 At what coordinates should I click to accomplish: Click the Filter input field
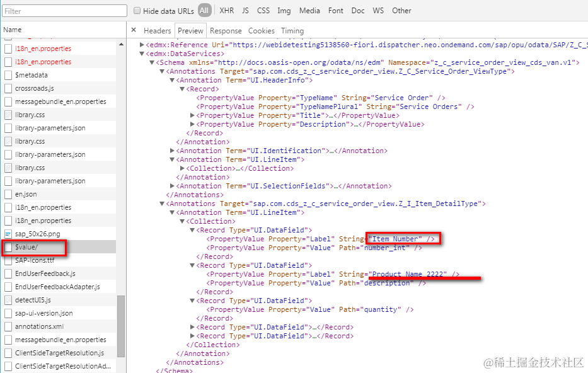pos(64,11)
